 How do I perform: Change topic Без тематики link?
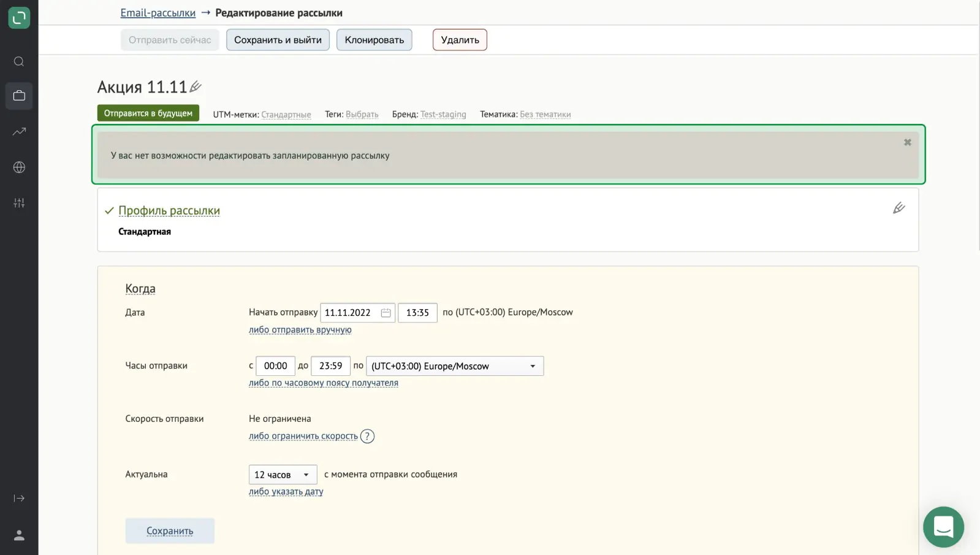point(545,115)
